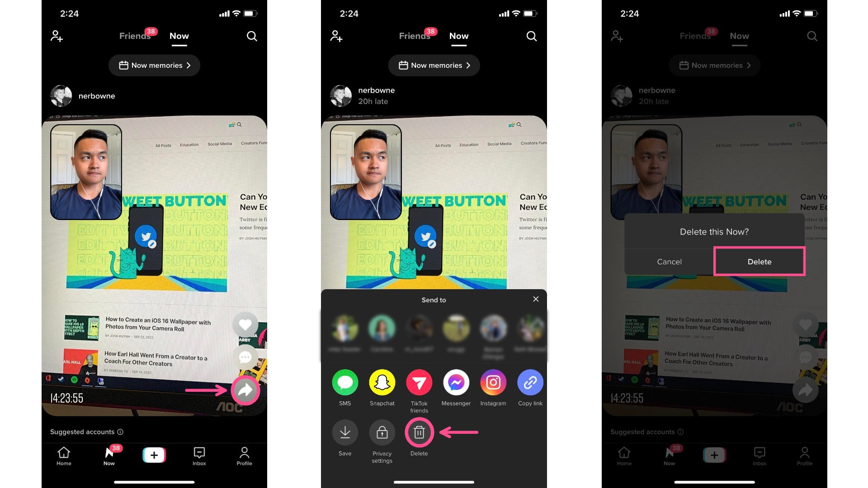Image resolution: width=868 pixels, height=488 pixels.
Task: Tap the Share icon on the post
Action: click(245, 390)
